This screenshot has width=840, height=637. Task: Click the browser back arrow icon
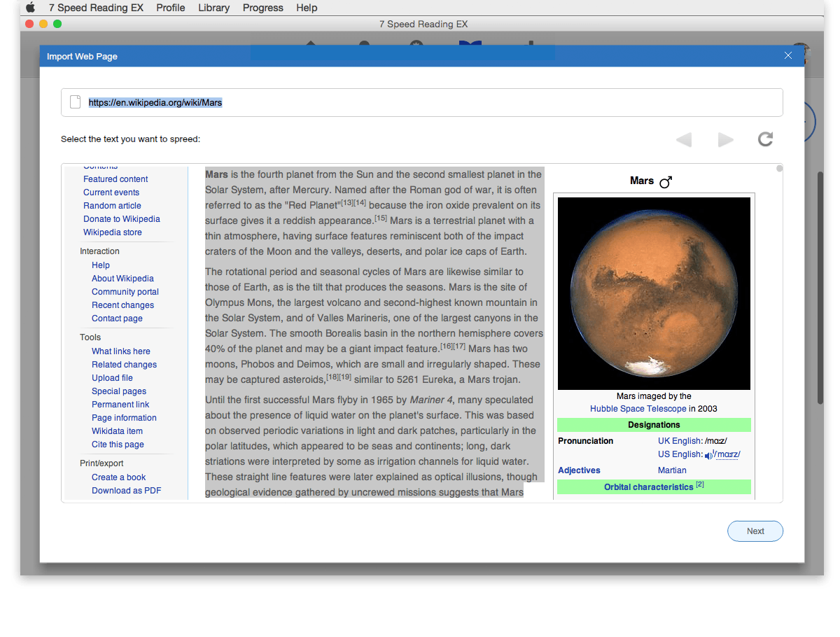pos(684,140)
